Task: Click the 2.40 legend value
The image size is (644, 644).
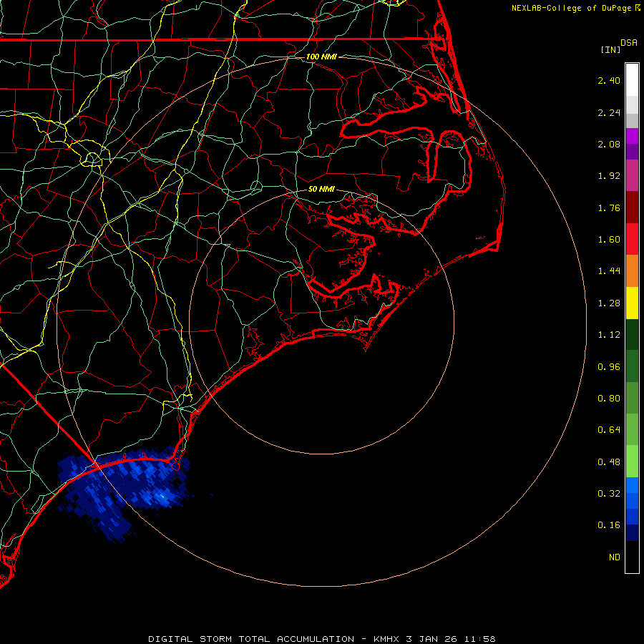Action: pos(609,80)
